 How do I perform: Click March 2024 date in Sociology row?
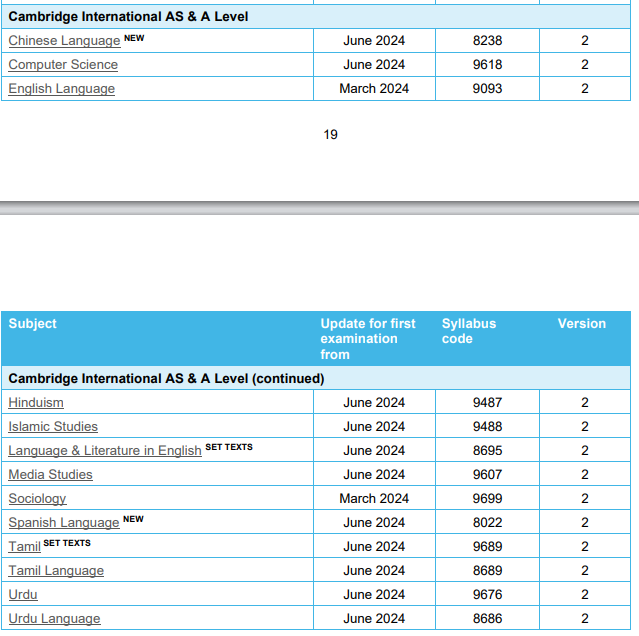click(374, 499)
